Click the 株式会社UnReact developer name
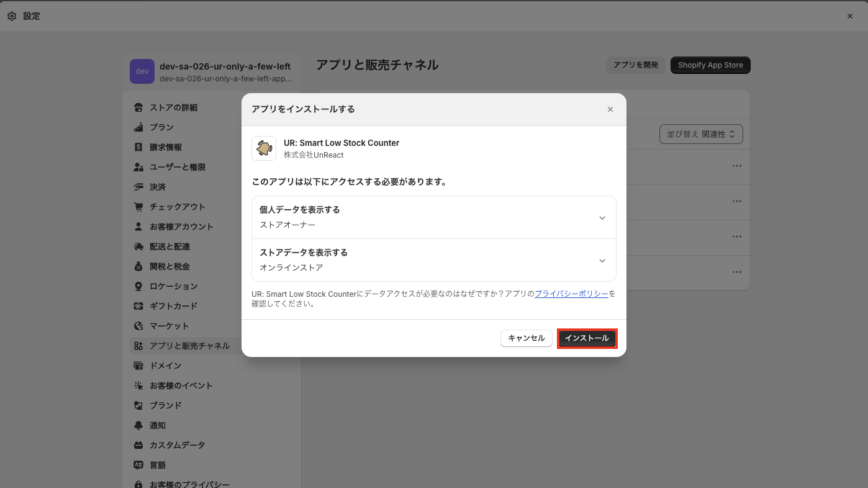The image size is (868, 488). click(x=314, y=155)
